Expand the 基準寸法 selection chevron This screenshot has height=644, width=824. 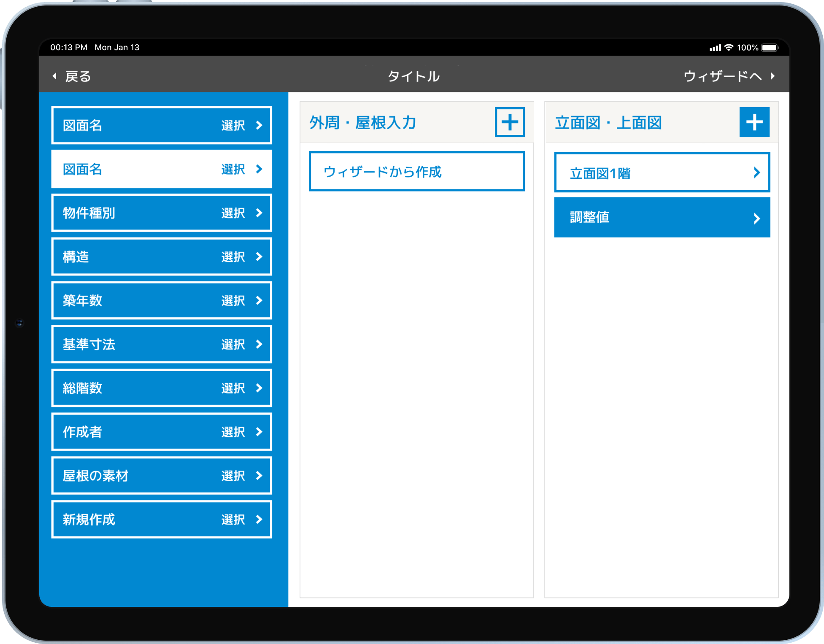tap(259, 345)
